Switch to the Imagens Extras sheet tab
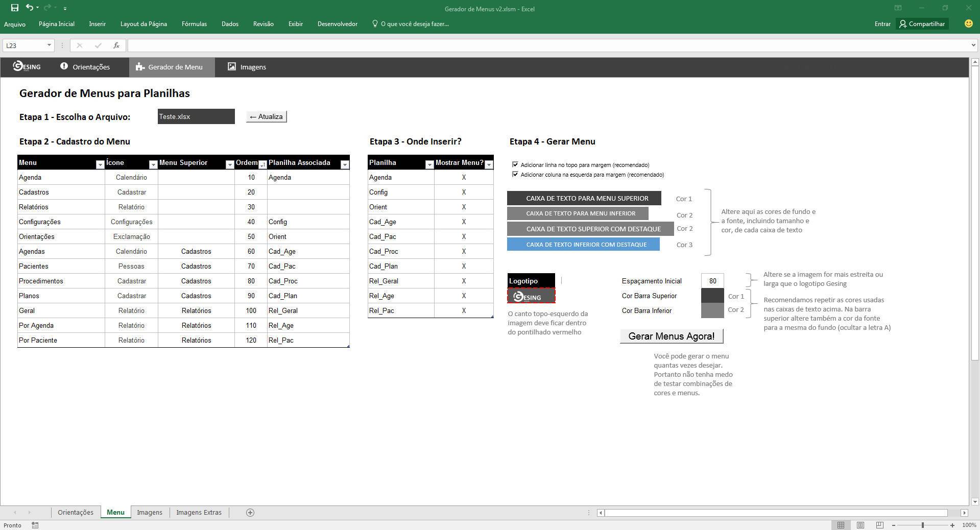This screenshot has height=530, width=980. point(199,512)
